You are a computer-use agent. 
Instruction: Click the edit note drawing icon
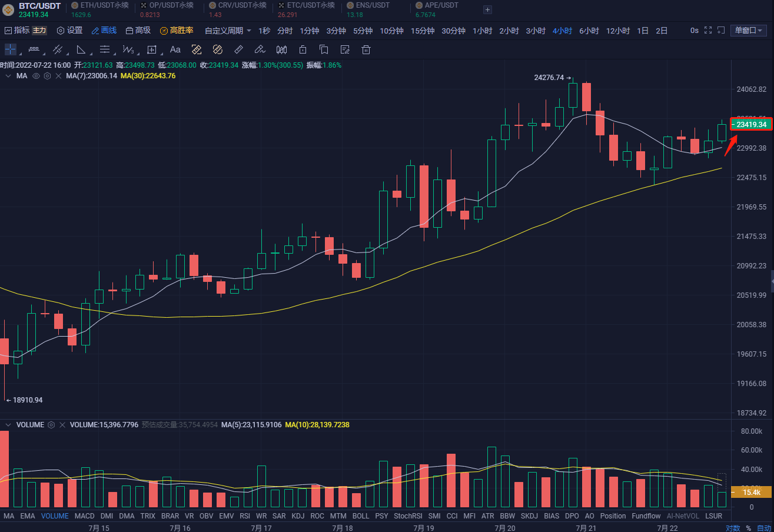coord(345,49)
